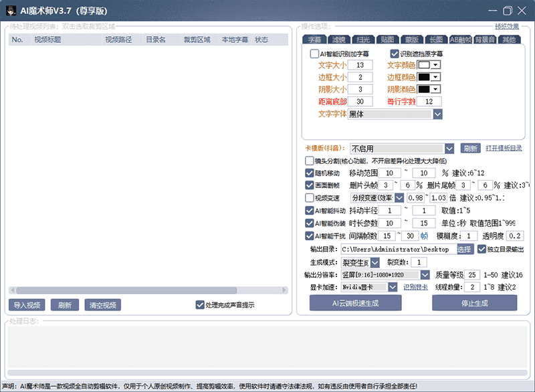The height and width of the screenshot is (392, 535).
Task: Click the black 边框颜色 swatch
Action: tap(424, 77)
